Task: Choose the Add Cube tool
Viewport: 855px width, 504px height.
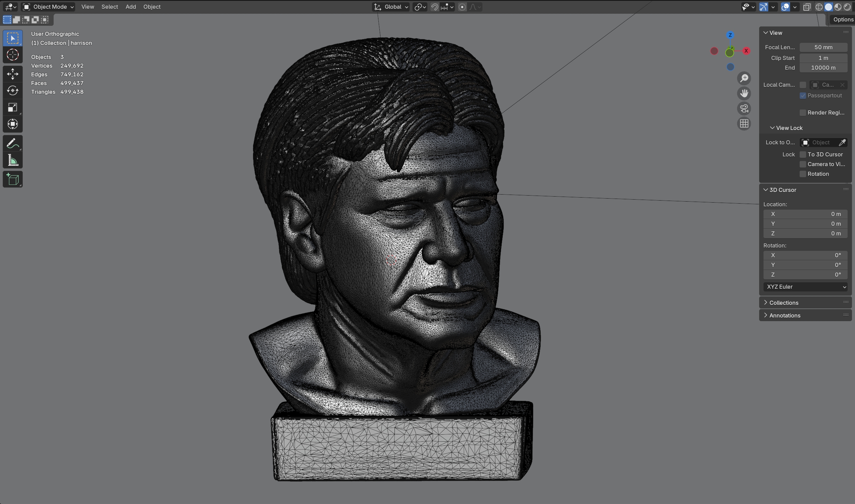Action: (13, 179)
